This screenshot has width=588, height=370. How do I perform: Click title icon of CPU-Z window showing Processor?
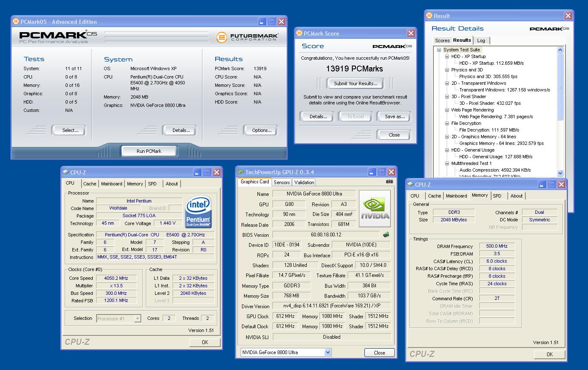click(66, 172)
